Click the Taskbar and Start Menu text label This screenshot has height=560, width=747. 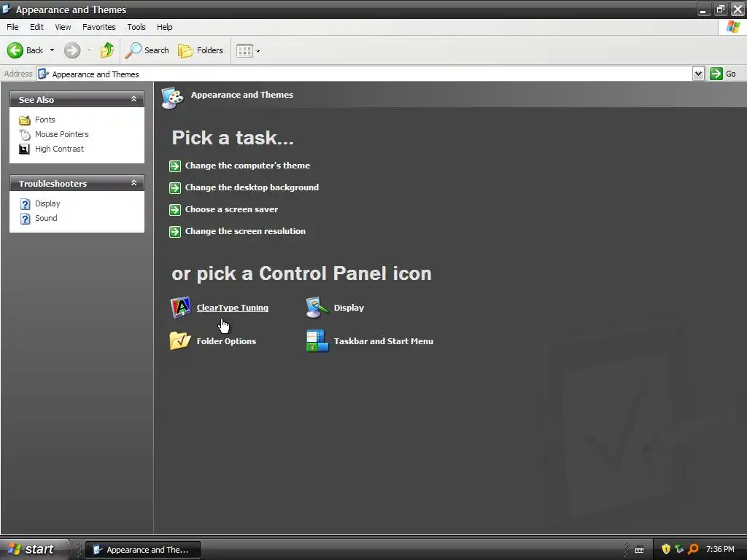click(384, 341)
